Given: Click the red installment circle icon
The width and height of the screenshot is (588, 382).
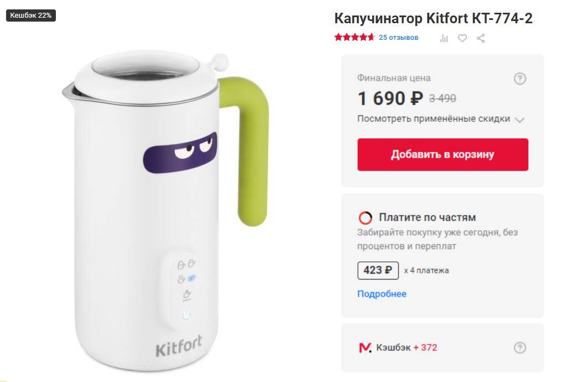Looking at the screenshot, I should [365, 218].
